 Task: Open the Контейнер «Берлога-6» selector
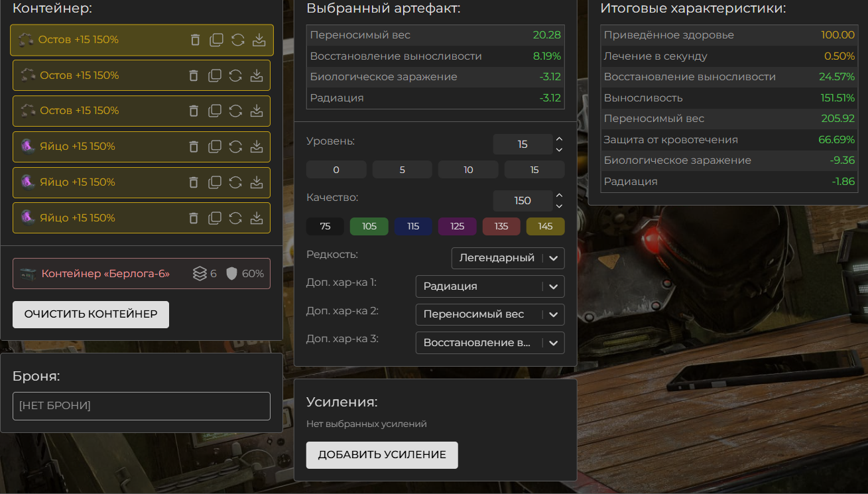[141, 273]
